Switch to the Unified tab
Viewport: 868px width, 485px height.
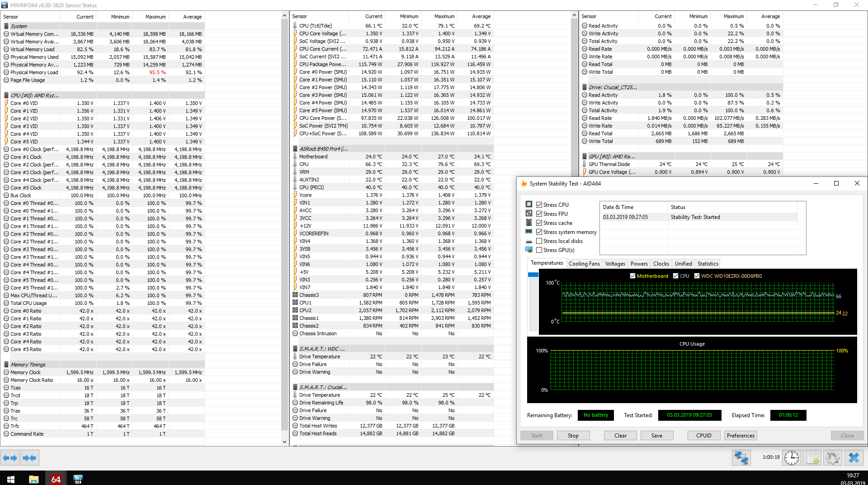[683, 264]
